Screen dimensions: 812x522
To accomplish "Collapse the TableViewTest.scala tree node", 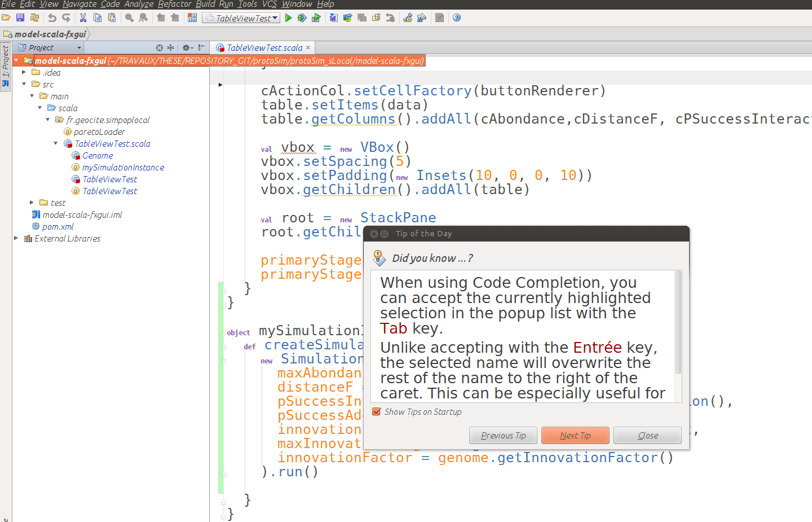I will tap(56, 144).
